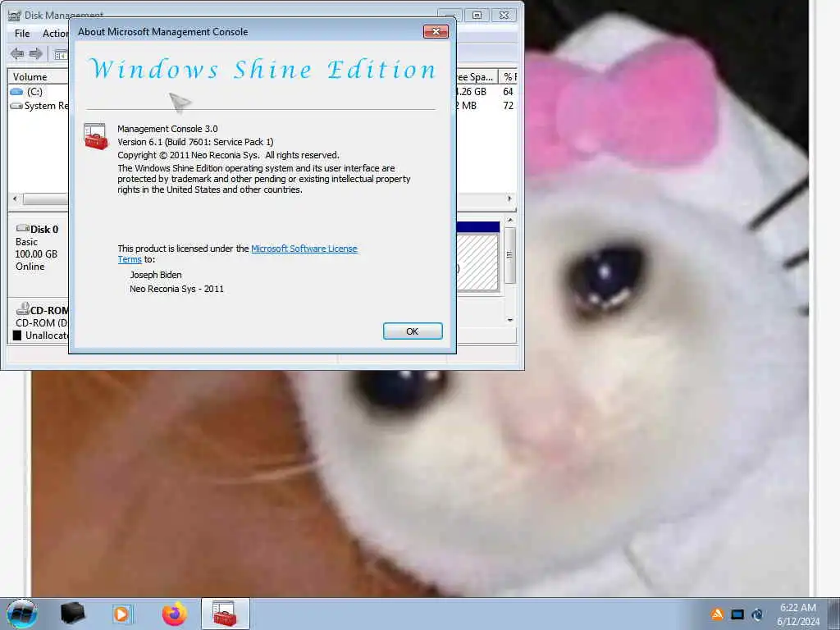Click the Back arrow in Disk Management toolbar
The width and height of the screenshot is (840, 630).
tap(17, 53)
